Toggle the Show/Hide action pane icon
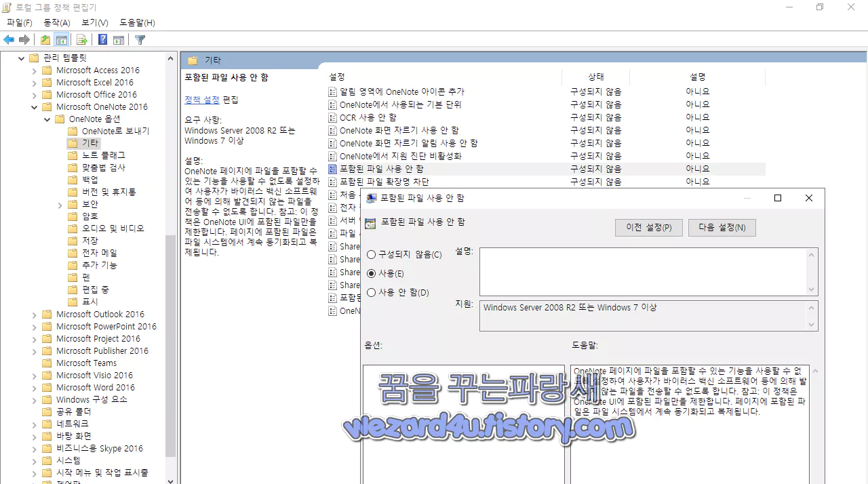868x484 pixels. [x=119, y=40]
